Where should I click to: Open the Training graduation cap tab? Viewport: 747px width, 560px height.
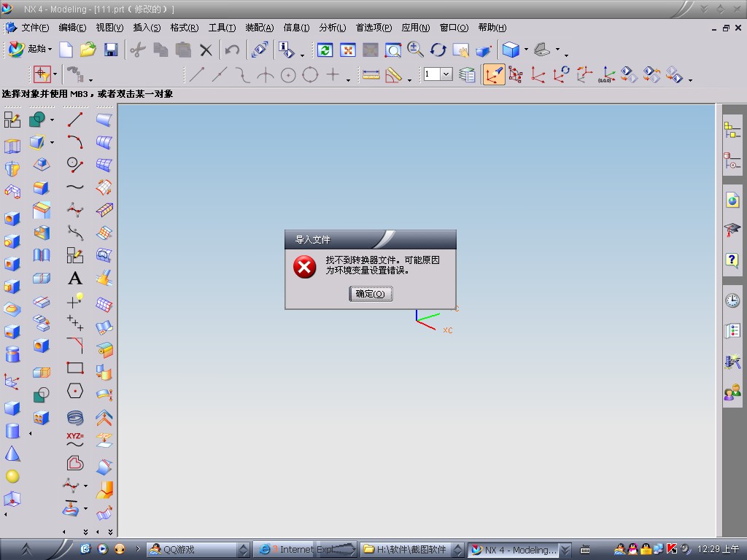point(732,230)
